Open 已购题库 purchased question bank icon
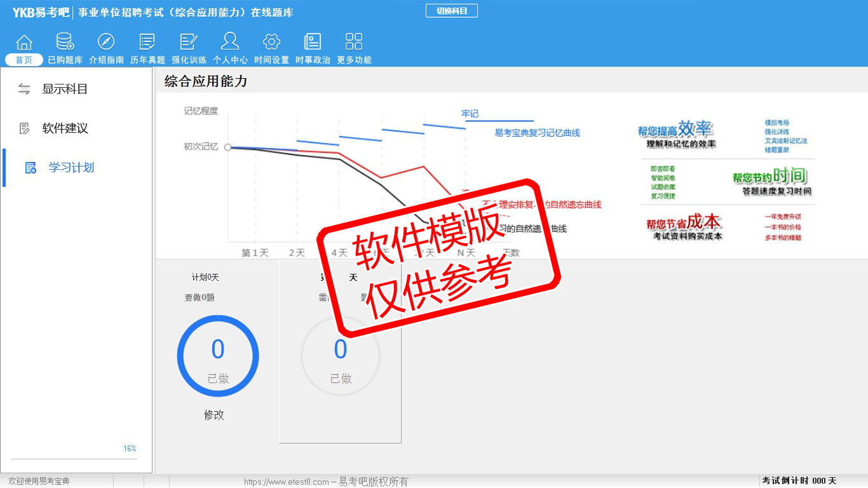 [65, 43]
